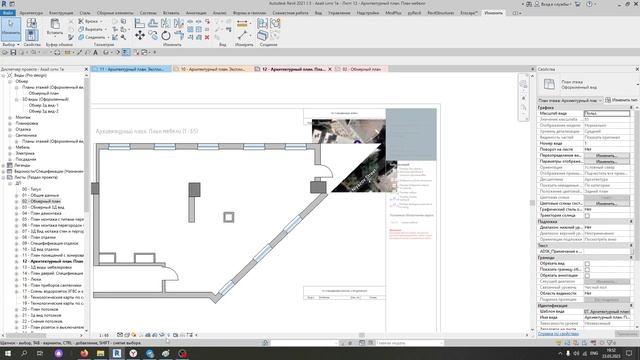Close the Project Browser panel
This screenshot has width=640, height=360.
click(x=86, y=69)
